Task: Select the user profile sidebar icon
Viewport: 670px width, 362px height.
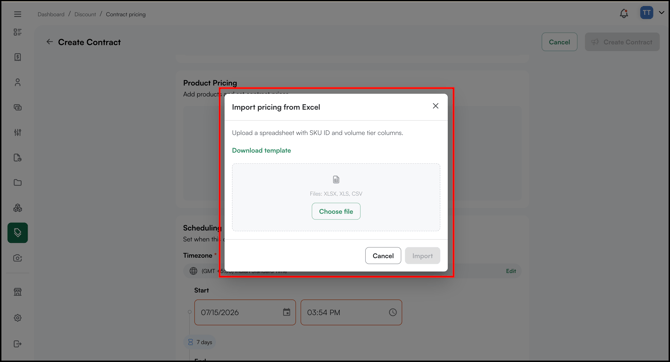Action: (18, 82)
